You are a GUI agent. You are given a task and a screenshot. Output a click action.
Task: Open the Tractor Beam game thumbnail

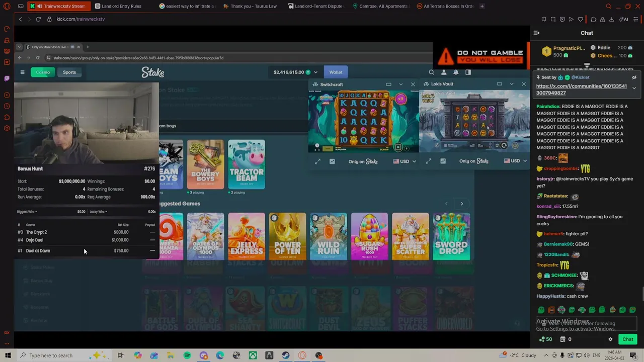[x=247, y=164]
